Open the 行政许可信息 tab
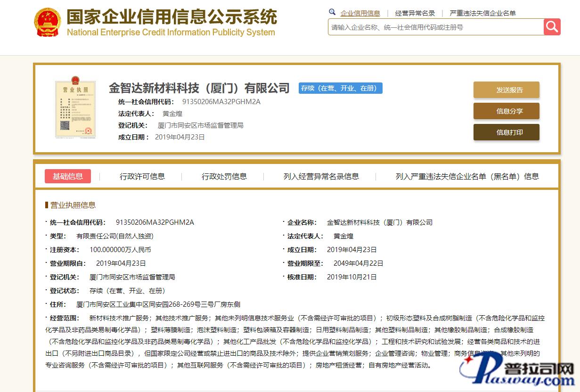The height and width of the screenshot is (392, 580). [x=142, y=176]
